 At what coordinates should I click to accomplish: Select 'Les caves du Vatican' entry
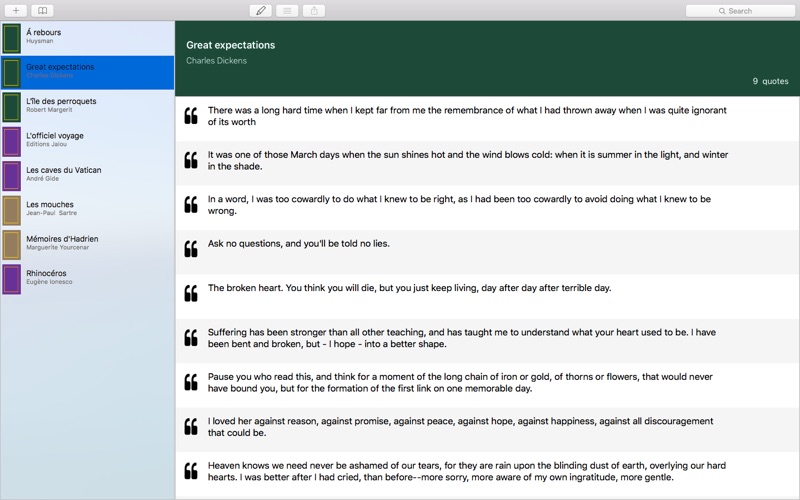click(87, 176)
